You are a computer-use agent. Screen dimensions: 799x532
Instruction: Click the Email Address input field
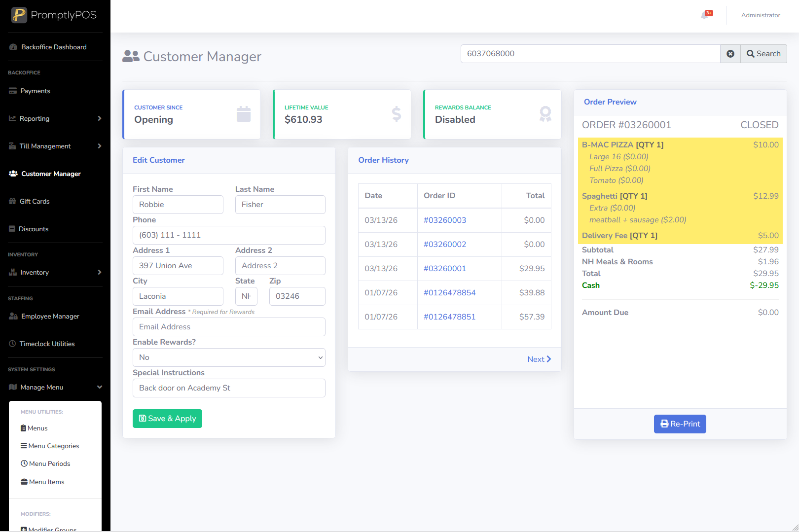(x=229, y=327)
